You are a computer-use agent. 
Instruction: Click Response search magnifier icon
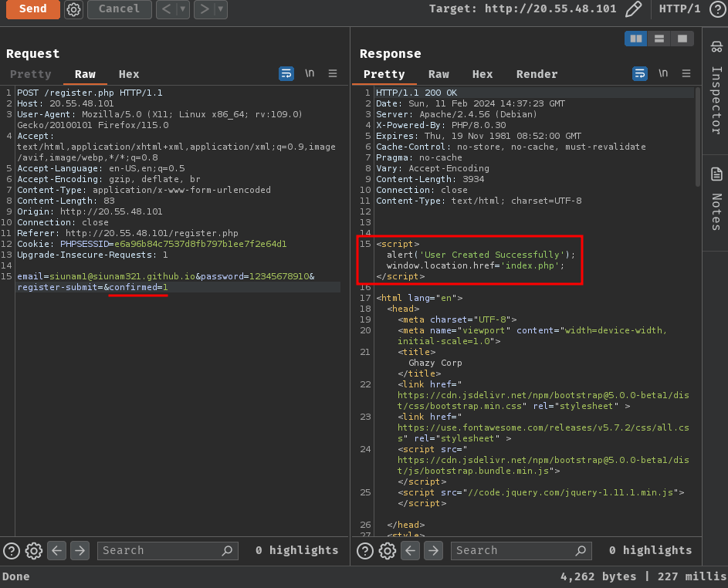tap(581, 551)
